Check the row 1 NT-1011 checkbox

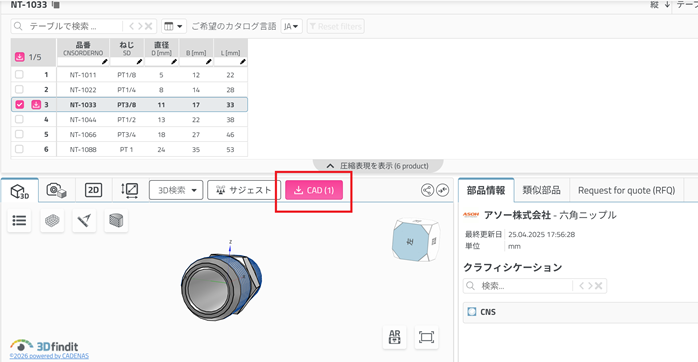click(x=19, y=74)
